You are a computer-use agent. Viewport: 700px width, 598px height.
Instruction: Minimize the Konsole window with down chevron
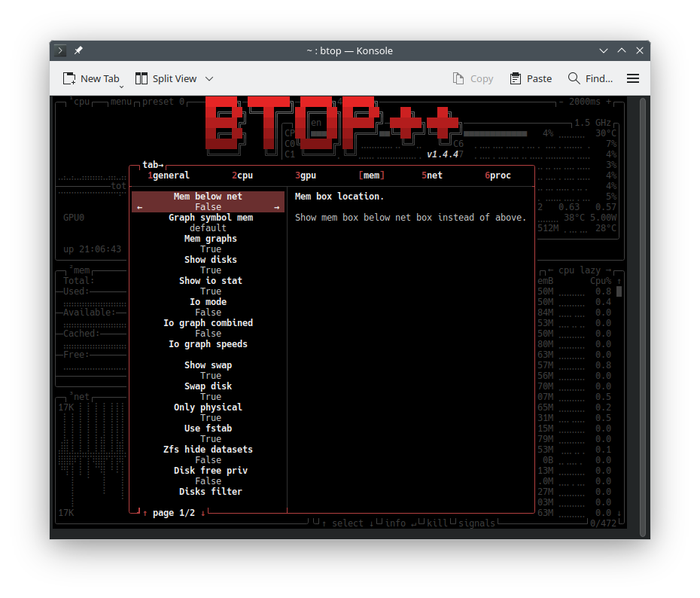click(x=604, y=50)
